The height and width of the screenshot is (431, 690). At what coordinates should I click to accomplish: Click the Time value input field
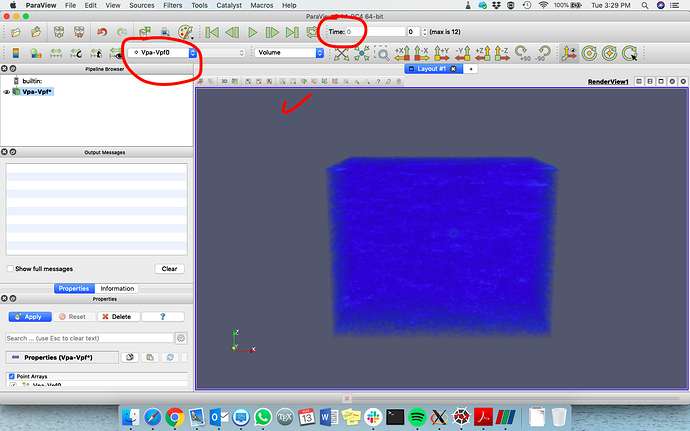point(375,32)
